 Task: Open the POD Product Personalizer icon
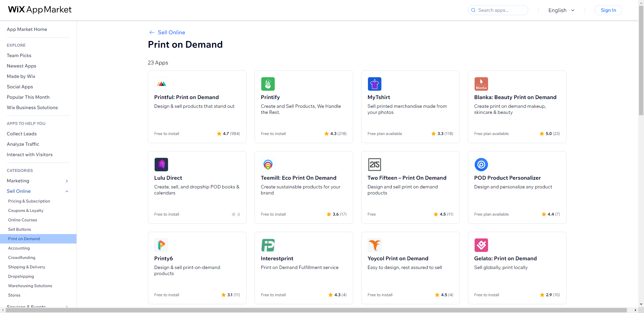pos(481,165)
